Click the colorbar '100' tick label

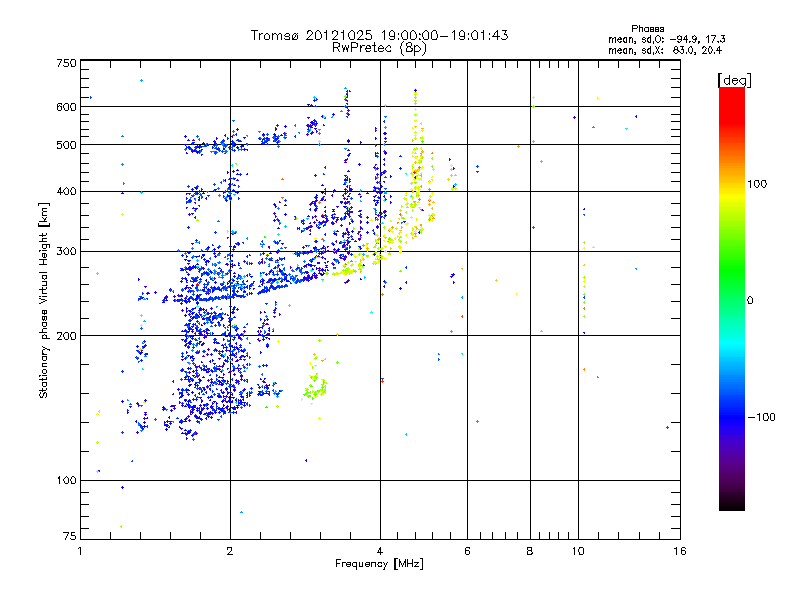pos(757,184)
